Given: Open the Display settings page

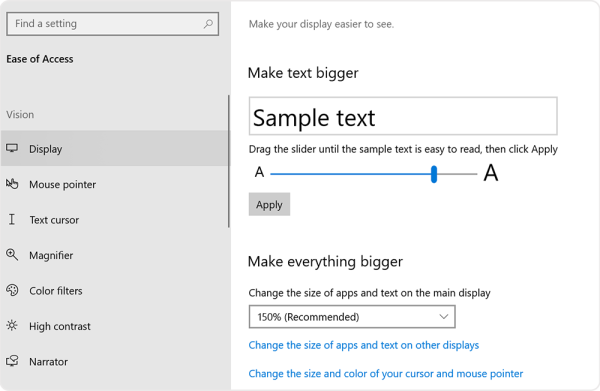Looking at the screenshot, I should pos(115,148).
